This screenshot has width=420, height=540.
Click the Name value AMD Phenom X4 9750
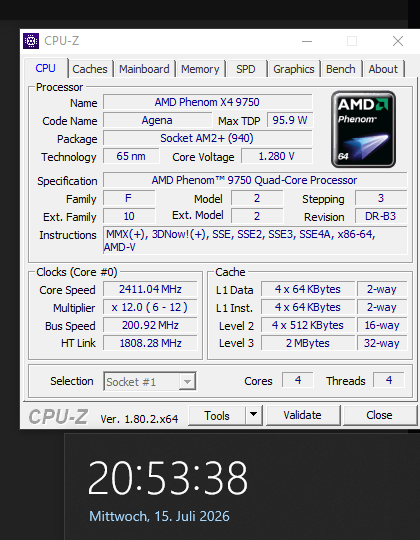(x=208, y=102)
